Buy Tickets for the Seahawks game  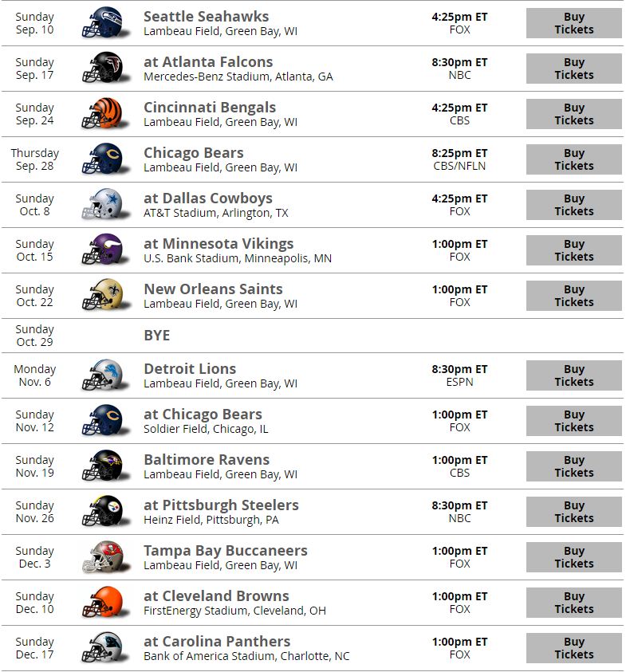pyautogui.click(x=573, y=23)
